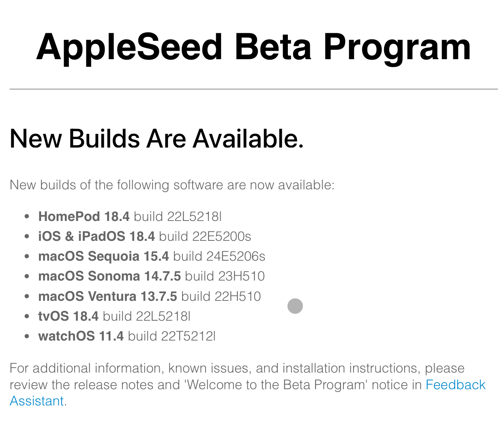Select the tvOS 18.4 list entry
Screen dimensions: 504x435
point(68,316)
